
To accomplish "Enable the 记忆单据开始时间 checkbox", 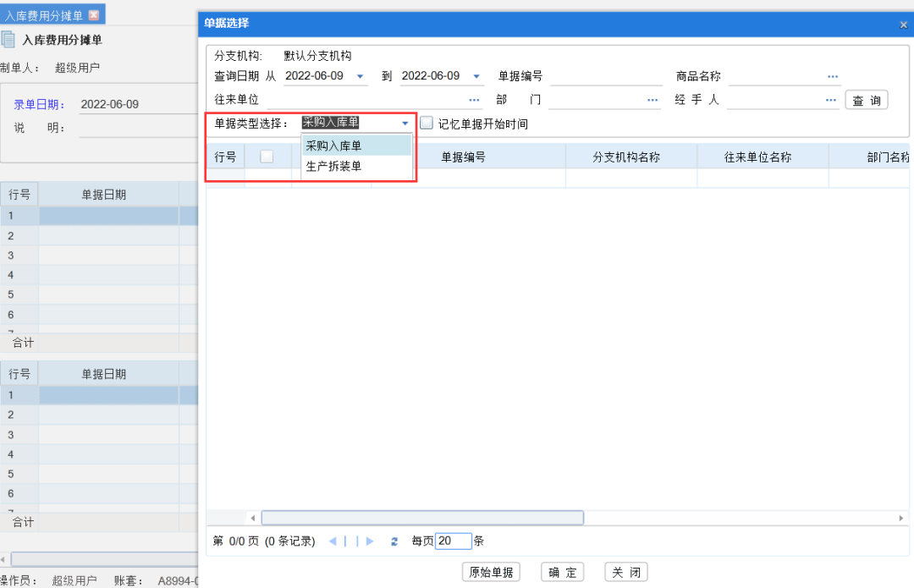I will [x=427, y=122].
